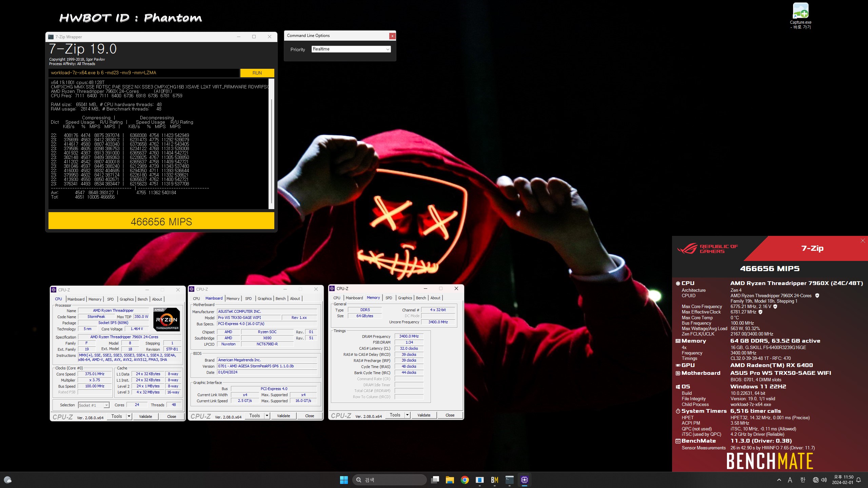The height and width of the screenshot is (488, 868).
Task: Click the Max TDP 350.0 W value
Action: coord(141,317)
